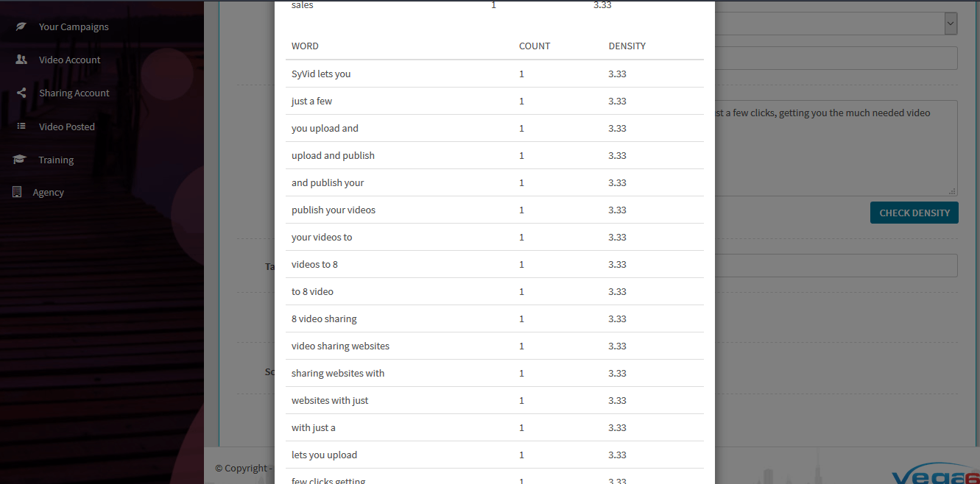The image size is (980, 484).
Task: Open Agency using the building icon
Action: click(x=15, y=191)
